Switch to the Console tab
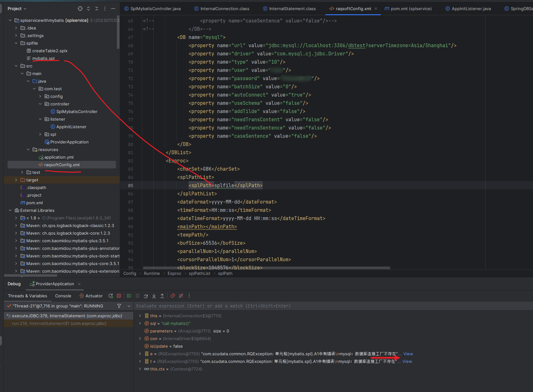This screenshot has width=533, height=392. 63,296
